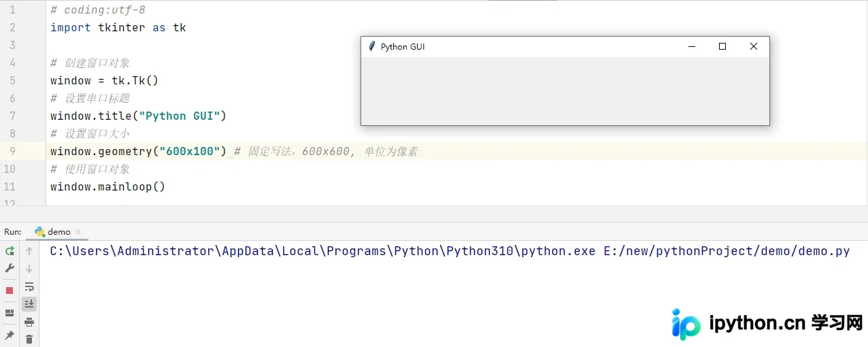Place cursor on window.mainloop() line

point(107,186)
